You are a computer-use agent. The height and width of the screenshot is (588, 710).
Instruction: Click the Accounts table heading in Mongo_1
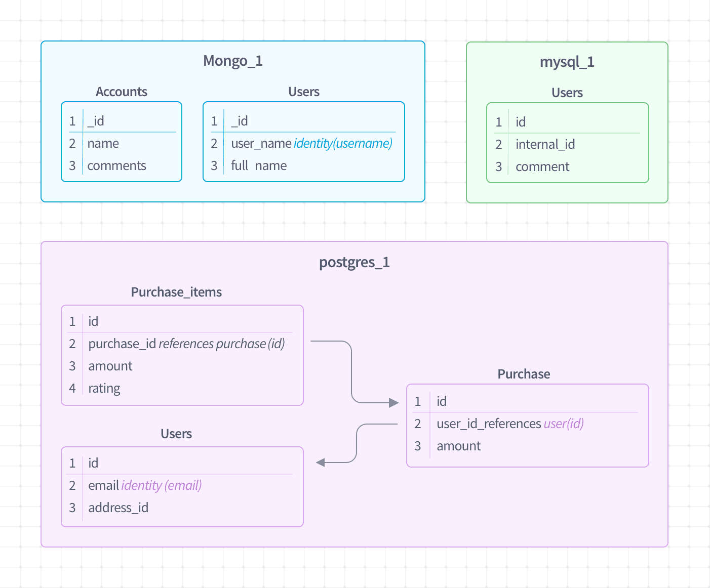tap(122, 92)
